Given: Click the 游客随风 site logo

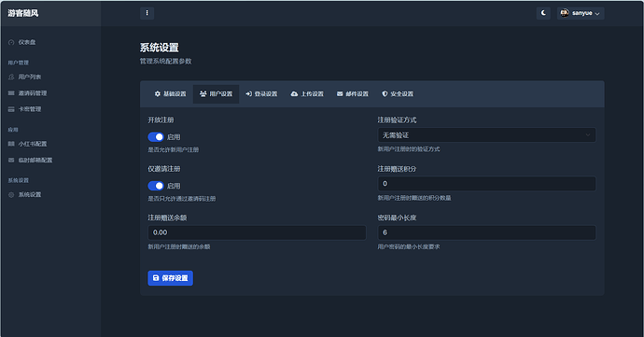Looking at the screenshot, I should coord(23,13).
